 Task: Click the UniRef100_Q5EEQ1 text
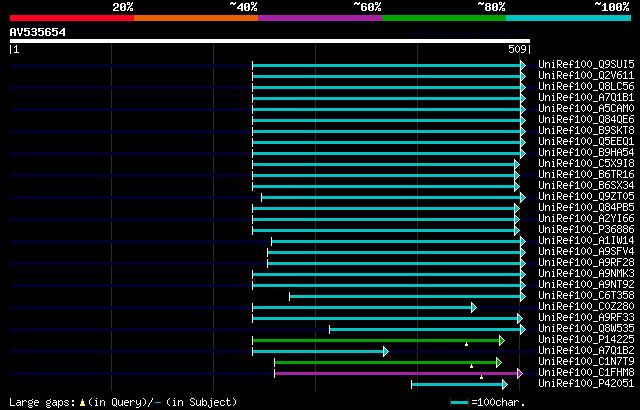tap(586, 142)
